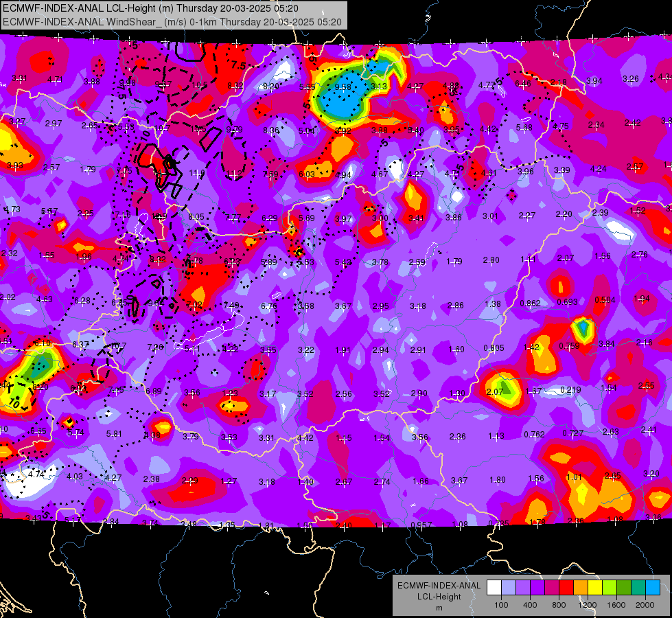Click the 7.5 contour line label
The image size is (672, 618).
point(239,65)
